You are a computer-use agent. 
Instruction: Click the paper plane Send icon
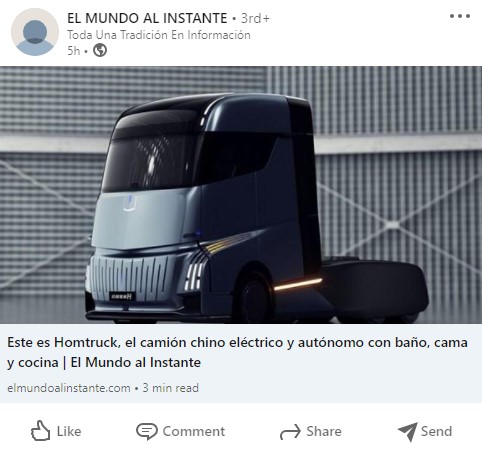[x=407, y=432]
